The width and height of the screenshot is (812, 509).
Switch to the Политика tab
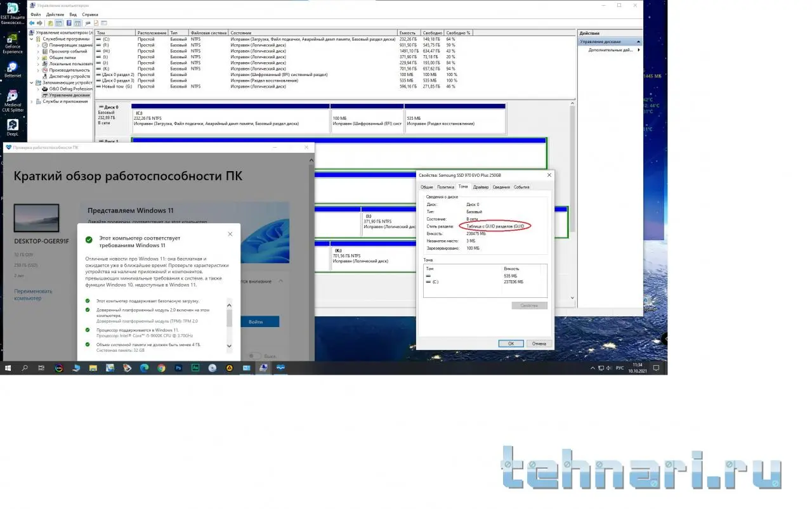coord(445,187)
